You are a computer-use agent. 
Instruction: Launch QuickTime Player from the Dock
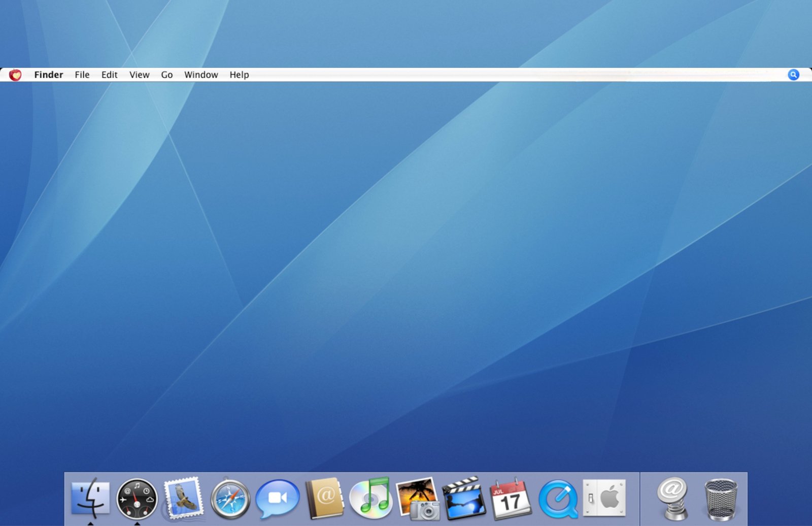tap(558, 499)
